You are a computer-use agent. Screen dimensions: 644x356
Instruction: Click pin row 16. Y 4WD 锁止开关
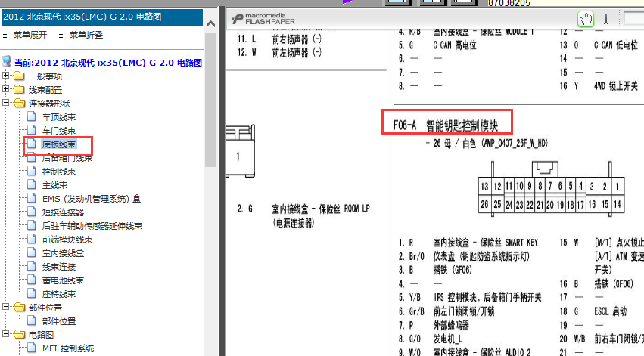pos(599,86)
